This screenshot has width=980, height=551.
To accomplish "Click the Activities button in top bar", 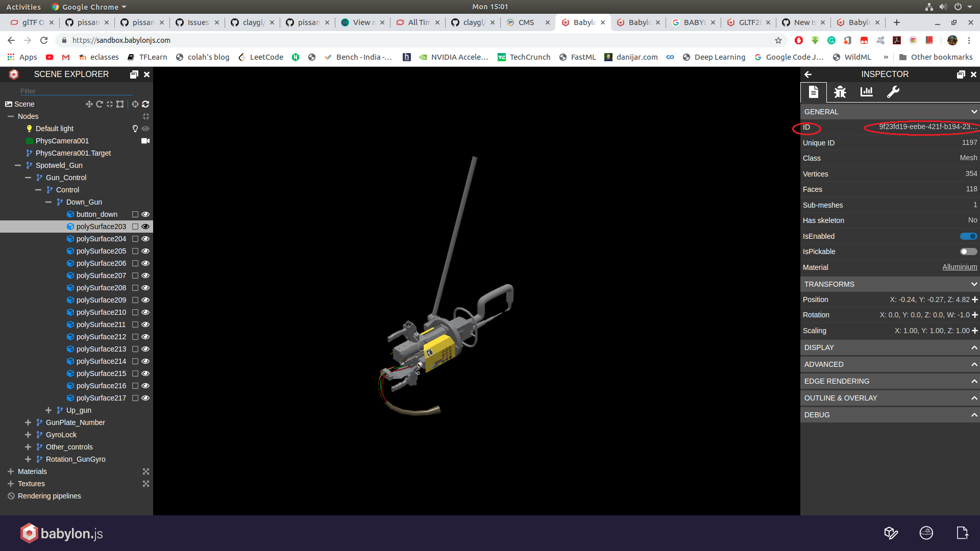I will point(23,7).
